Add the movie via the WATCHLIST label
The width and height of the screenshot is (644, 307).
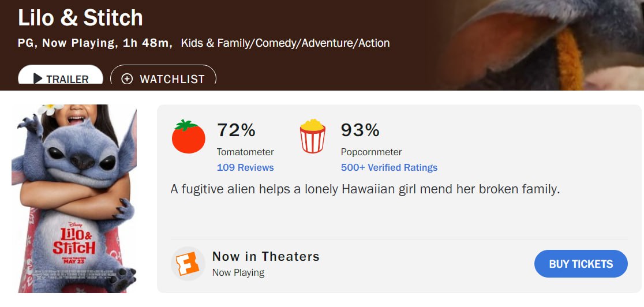pos(172,79)
